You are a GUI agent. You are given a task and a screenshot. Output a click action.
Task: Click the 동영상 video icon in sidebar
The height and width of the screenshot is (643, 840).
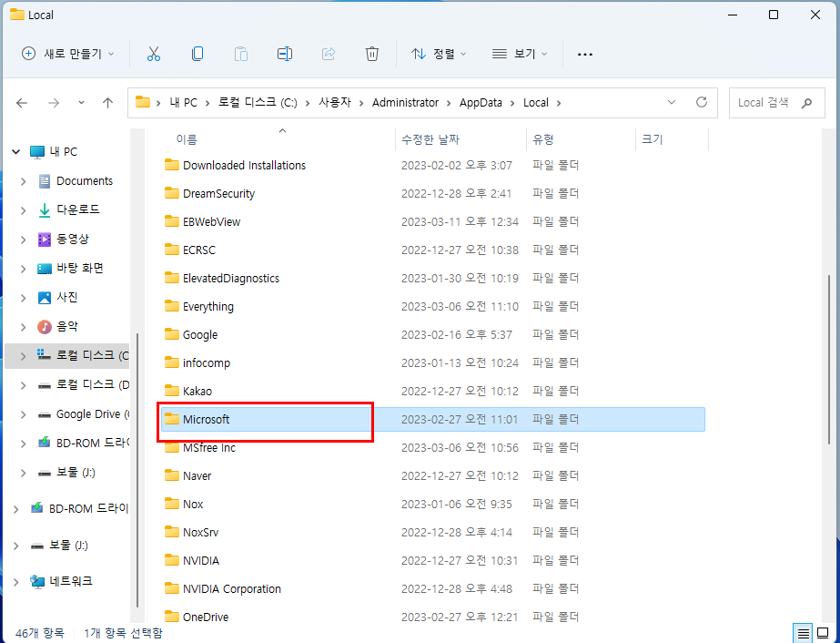pyautogui.click(x=45, y=240)
